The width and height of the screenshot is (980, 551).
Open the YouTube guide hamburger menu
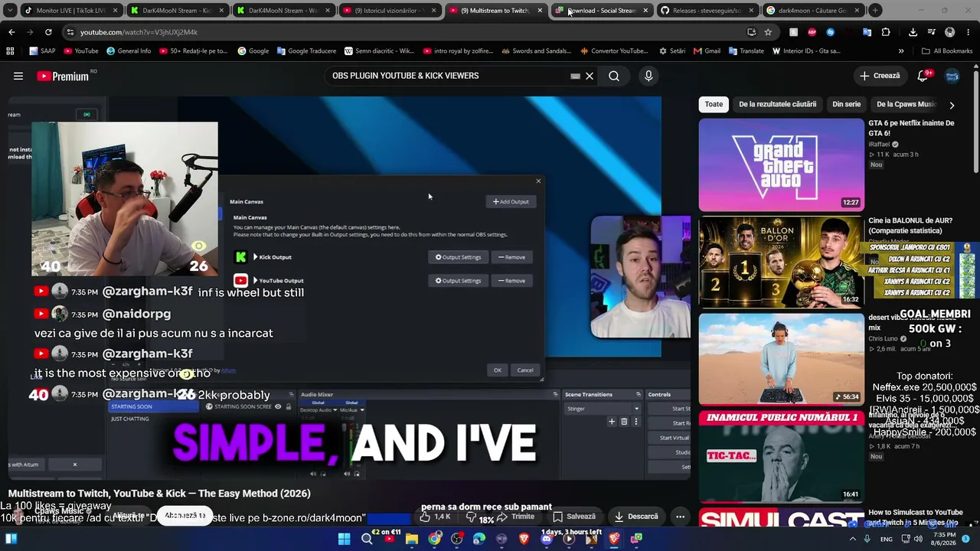[18, 76]
